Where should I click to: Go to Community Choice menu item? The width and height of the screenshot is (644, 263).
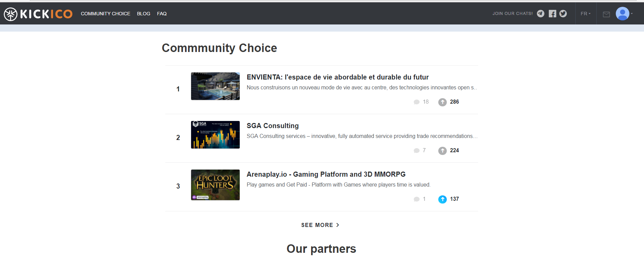[x=105, y=14]
